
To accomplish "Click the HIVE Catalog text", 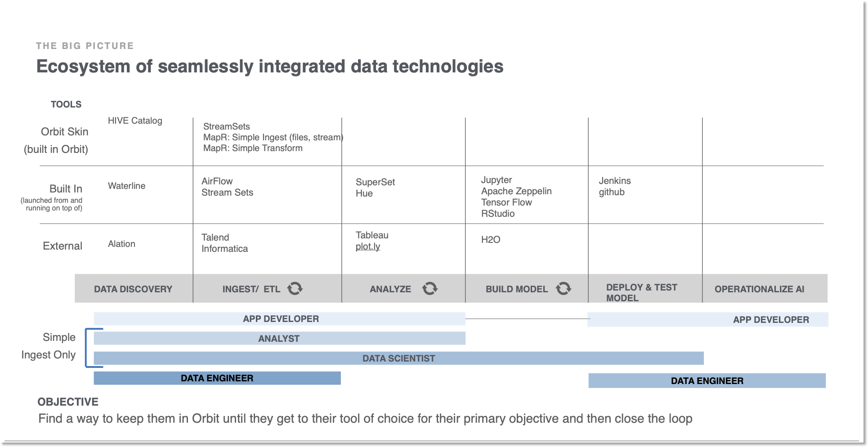I will pos(135,121).
